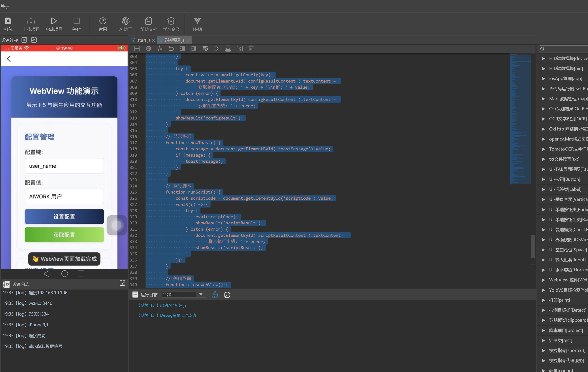Tap the 设置配置 button in phone view
This screenshot has height=372, width=588.
click(x=64, y=217)
